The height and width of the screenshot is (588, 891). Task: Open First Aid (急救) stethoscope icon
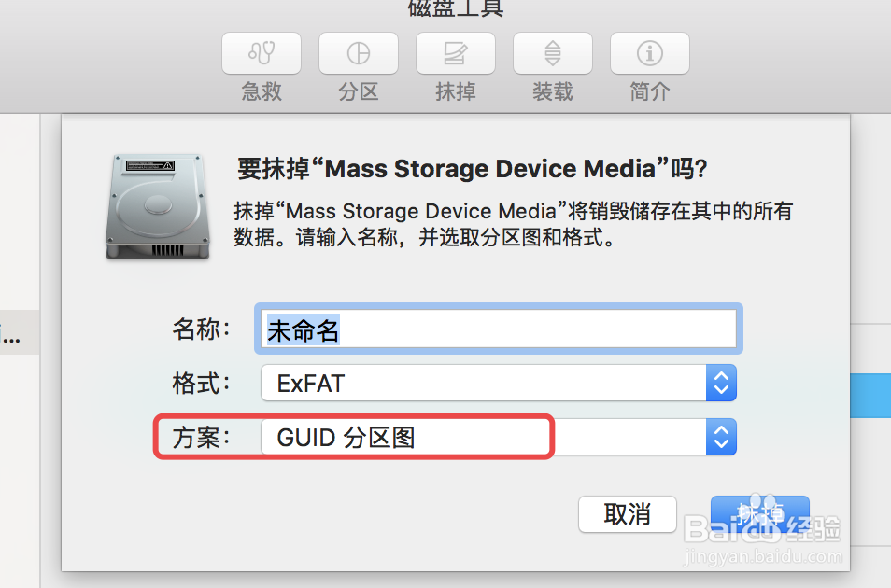tap(262, 53)
